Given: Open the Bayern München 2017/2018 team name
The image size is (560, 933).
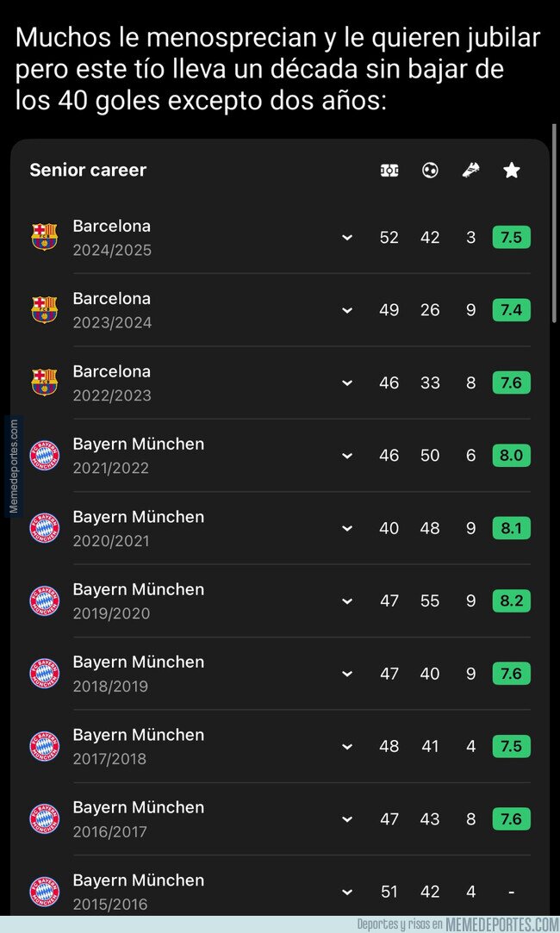Looking at the screenshot, I should coord(139,735).
